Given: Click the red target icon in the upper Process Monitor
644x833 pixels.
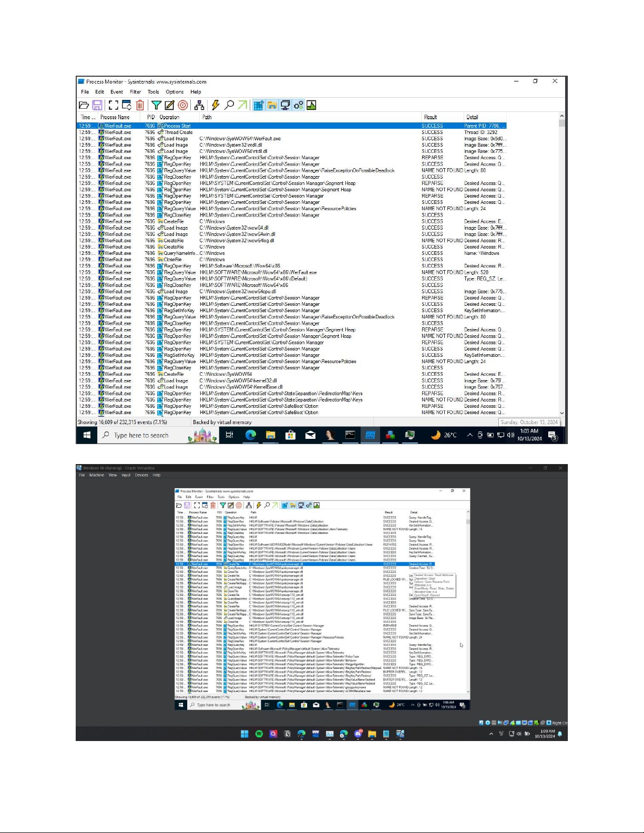Looking at the screenshot, I should 182,105.
